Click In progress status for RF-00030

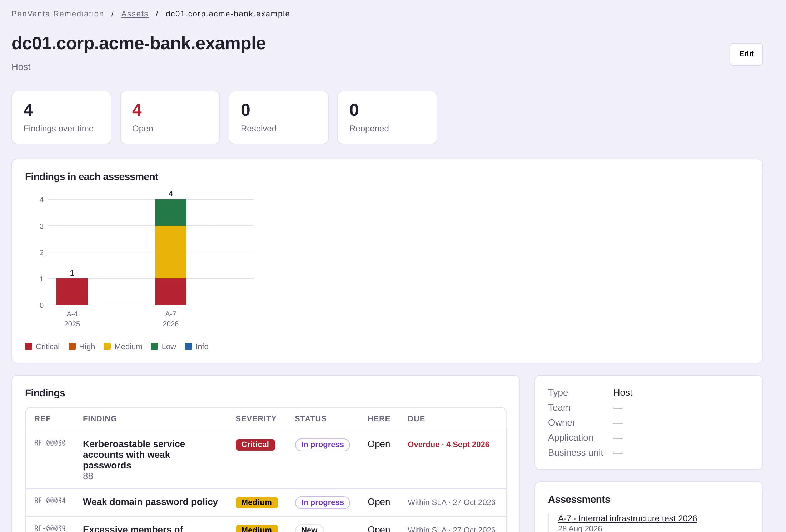click(x=322, y=445)
